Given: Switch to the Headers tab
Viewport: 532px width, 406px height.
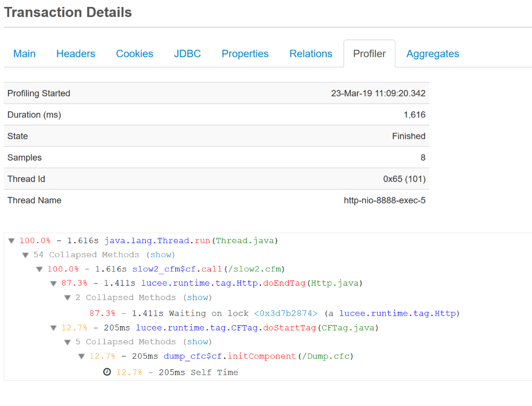Looking at the screenshot, I should (76, 54).
